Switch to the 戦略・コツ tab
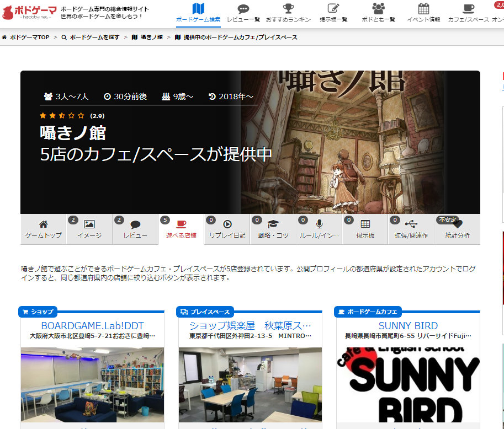 273,229
